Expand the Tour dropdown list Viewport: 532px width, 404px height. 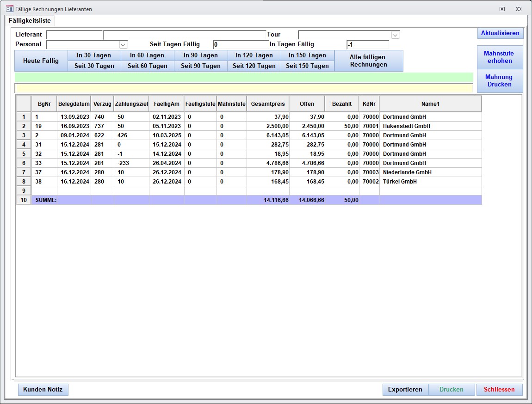[x=395, y=35]
